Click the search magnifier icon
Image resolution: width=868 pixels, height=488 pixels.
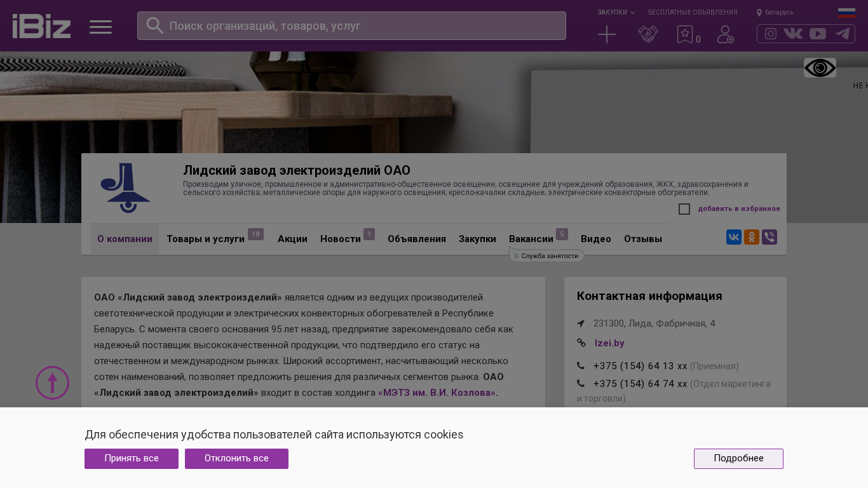[x=155, y=25]
